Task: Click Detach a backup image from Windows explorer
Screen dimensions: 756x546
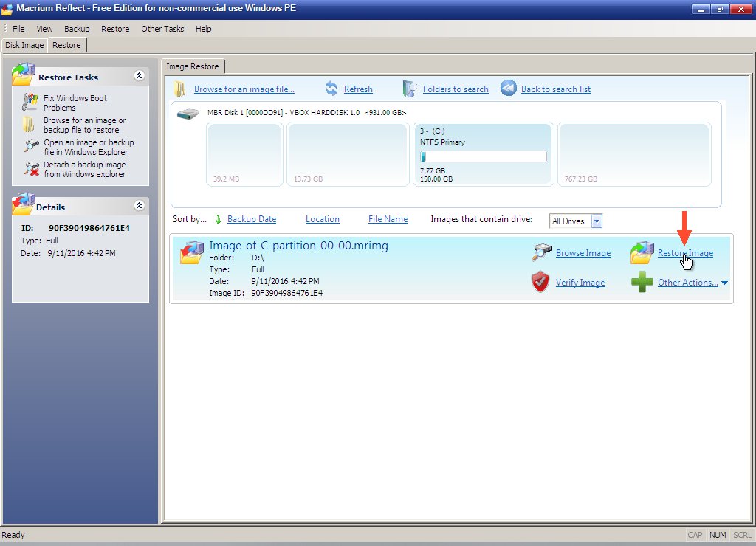Action: pyautogui.click(x=84, y=170)
